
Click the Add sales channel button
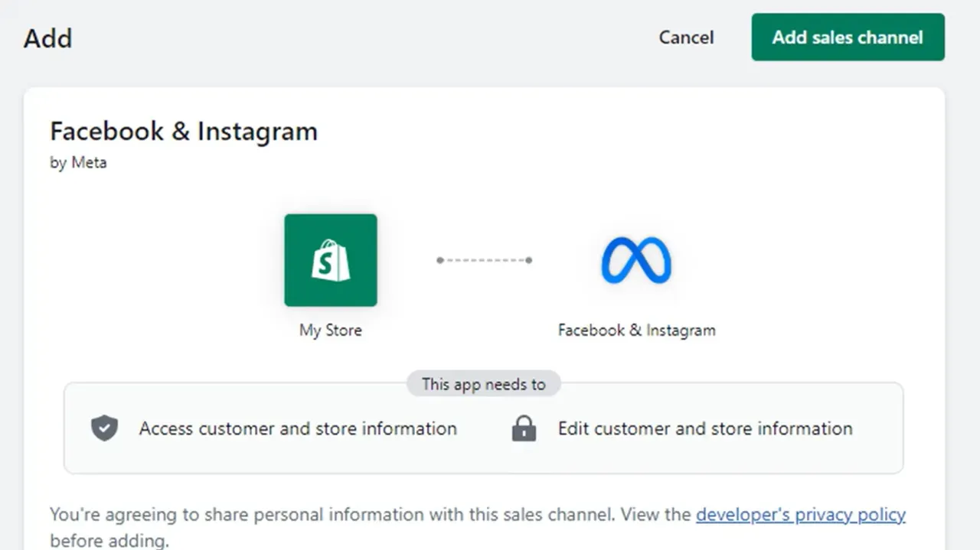848,37
